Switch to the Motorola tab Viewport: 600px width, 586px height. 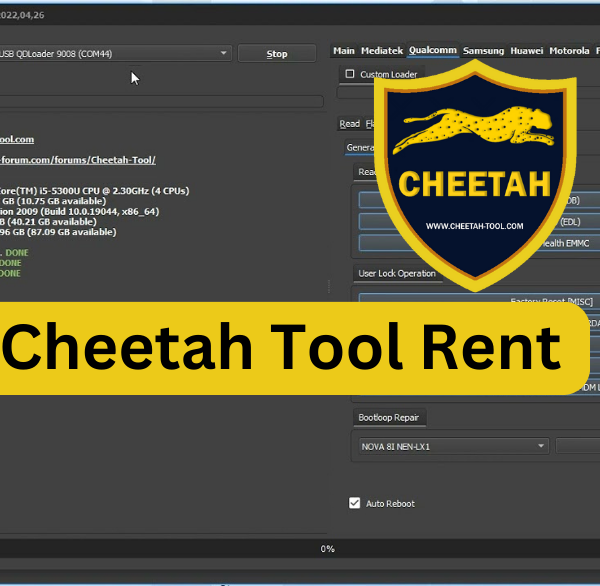pyautogui.click(x=569, y=51)
